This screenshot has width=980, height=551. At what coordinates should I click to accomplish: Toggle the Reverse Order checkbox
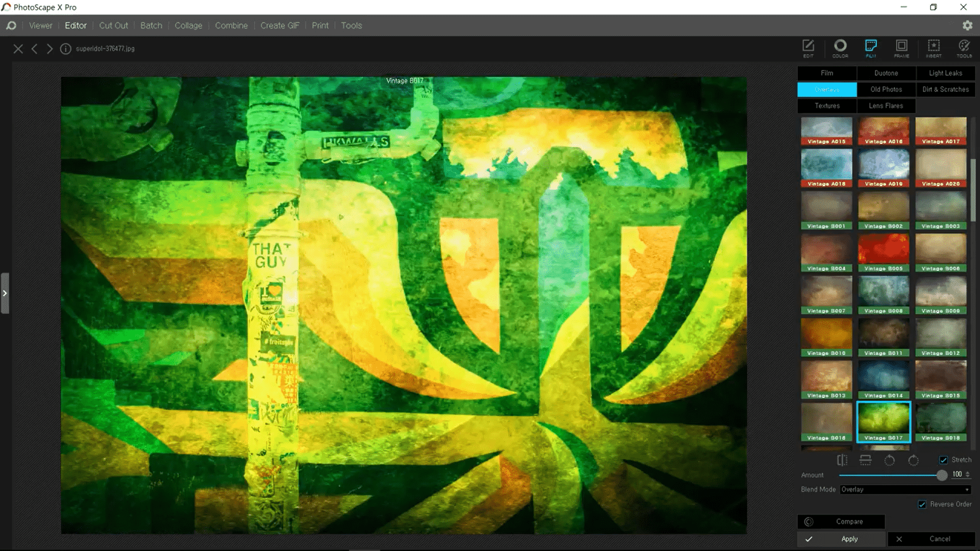[x=922, y=505]
